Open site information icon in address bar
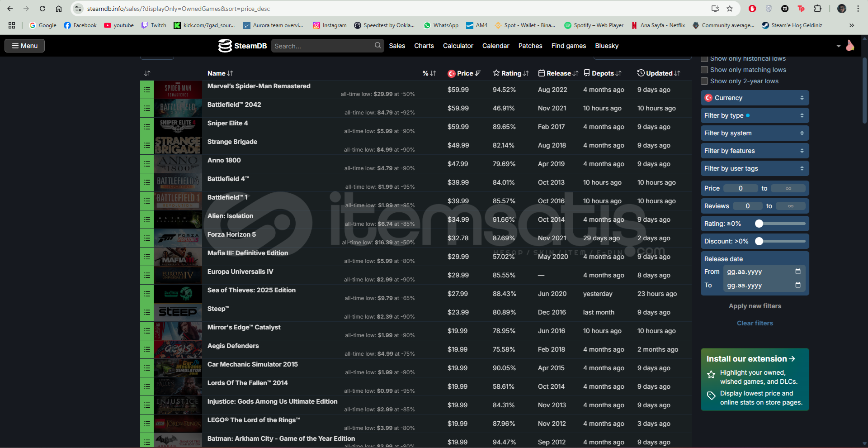 click(x=78, y=9)
